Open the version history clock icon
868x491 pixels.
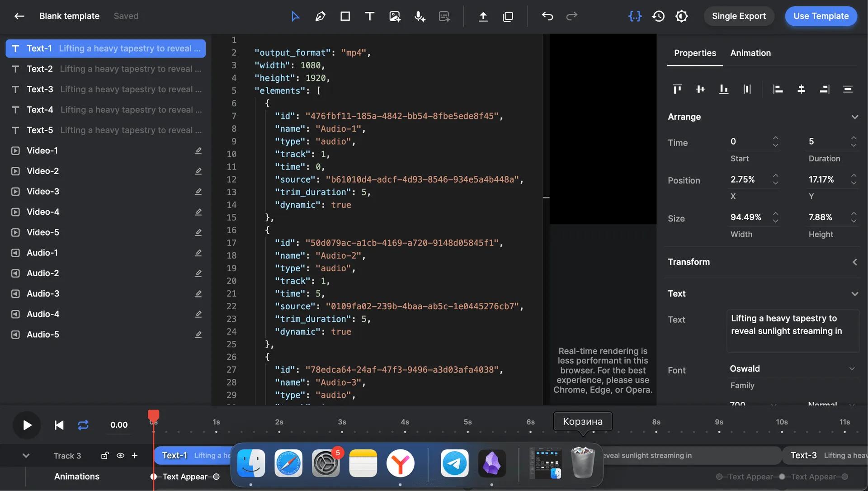tap(658, 16)
